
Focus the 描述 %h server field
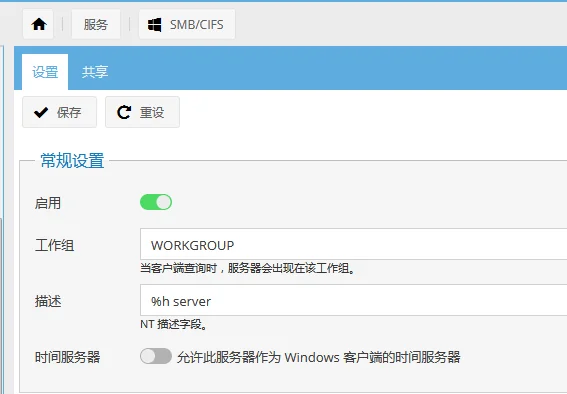[x=354, y=300]
